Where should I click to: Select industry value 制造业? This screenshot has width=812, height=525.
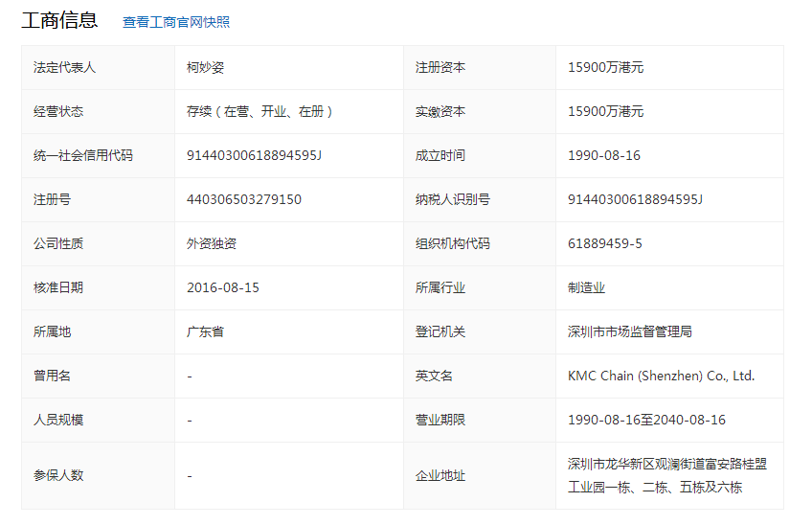point(586,287)
